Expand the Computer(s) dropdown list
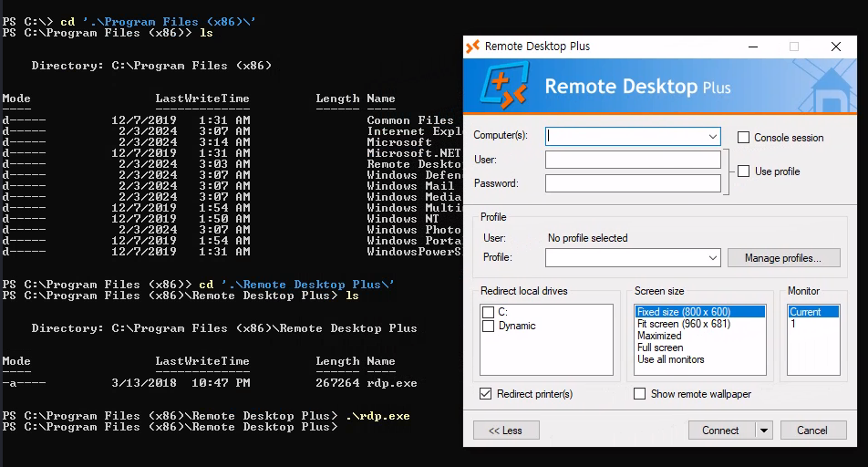This screenshot has width=868, height=467. tap(712, 137)
